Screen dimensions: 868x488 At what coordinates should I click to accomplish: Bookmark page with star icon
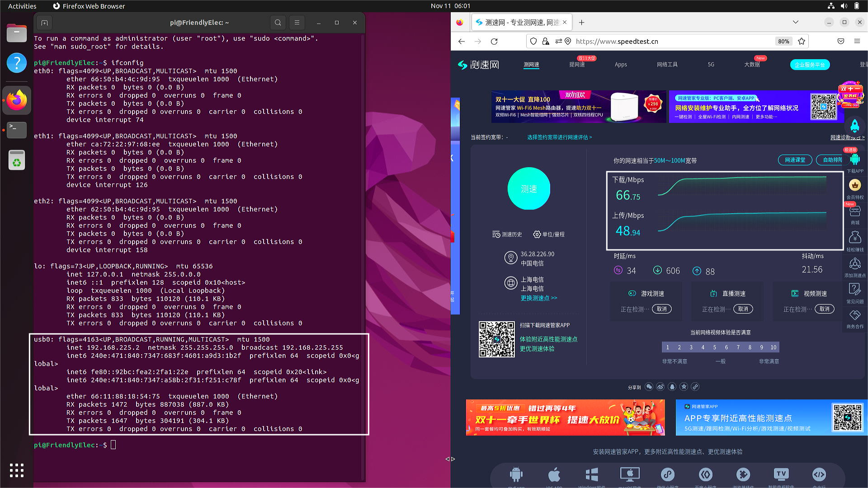(x=802, y=41)
